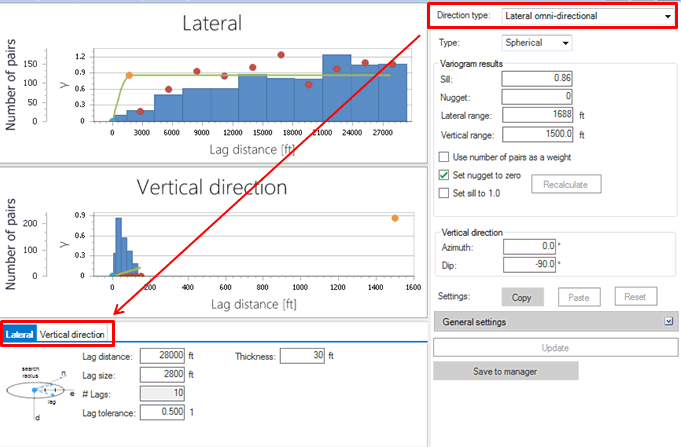Check the Set sill to 1.0 option
Image resolution: width=681 pixels, height=447 pixels.
coord(445,192)
